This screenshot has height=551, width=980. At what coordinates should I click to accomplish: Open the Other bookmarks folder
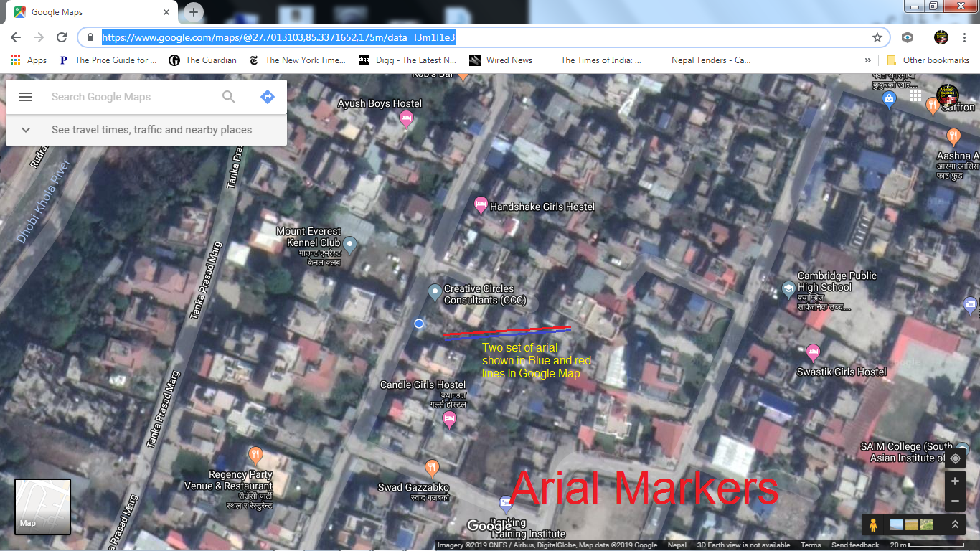click(928, 60)
